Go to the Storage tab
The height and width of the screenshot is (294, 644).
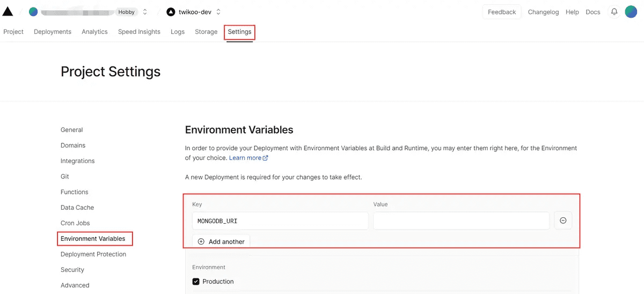(x=206, y=32)
